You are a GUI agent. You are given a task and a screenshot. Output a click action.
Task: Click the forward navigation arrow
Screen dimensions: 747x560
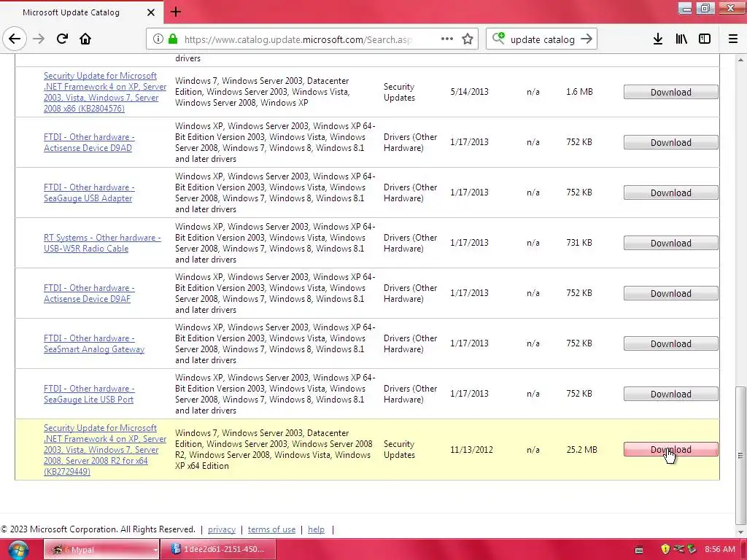(39, 39)
